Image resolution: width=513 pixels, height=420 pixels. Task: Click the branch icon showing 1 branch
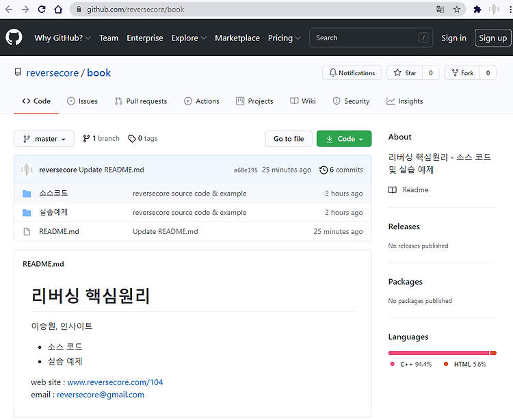click(86, 139)
